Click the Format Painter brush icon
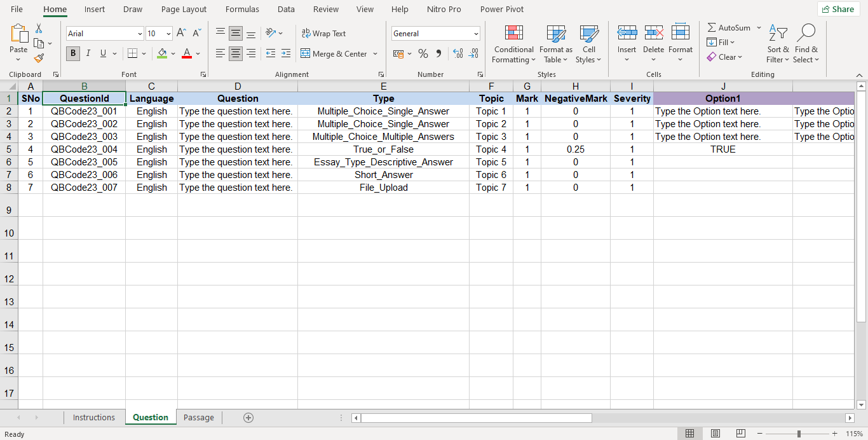868x440 pixels. 39,58
